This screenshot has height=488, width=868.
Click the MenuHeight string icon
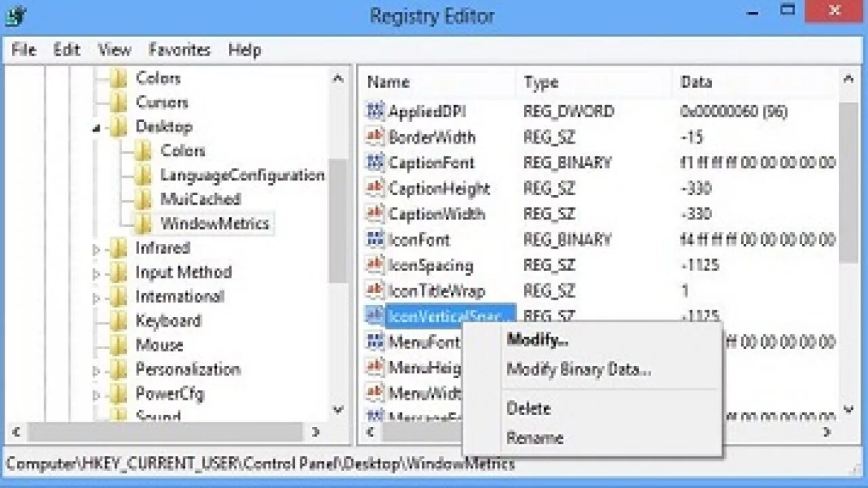click(x=375, y=367)
